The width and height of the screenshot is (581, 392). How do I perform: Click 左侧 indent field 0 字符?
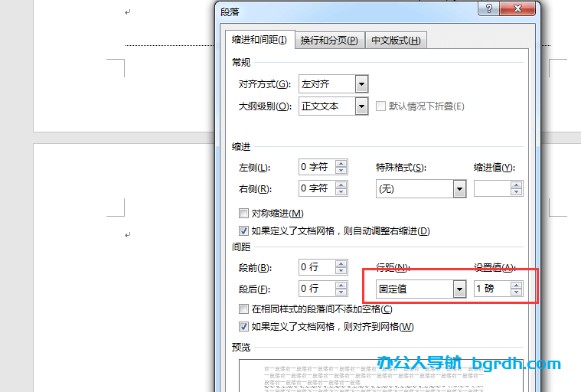[317, 167]
